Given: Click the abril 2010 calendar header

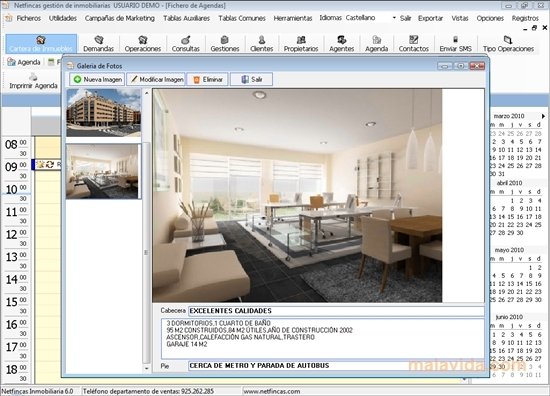Looking at the screenshot, I should coord(509,183).
